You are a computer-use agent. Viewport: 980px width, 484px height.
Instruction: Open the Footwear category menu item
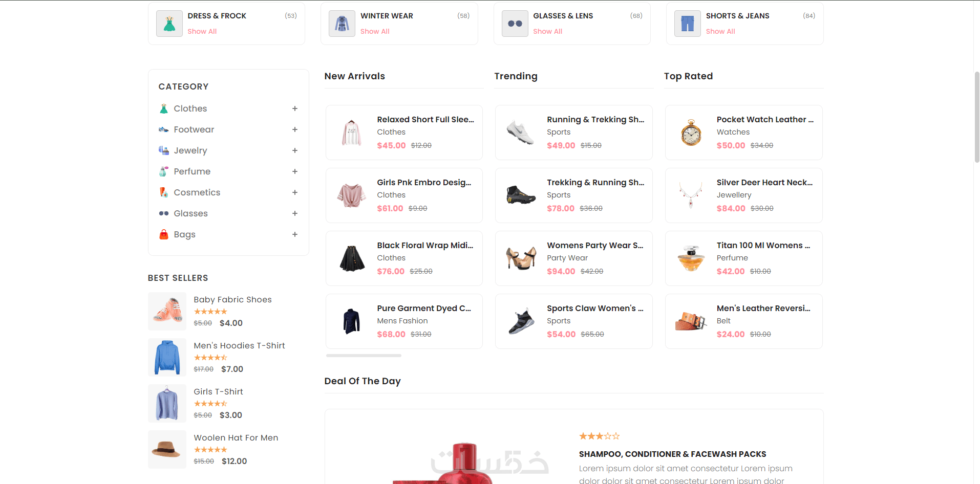click(x=194, y=129)
